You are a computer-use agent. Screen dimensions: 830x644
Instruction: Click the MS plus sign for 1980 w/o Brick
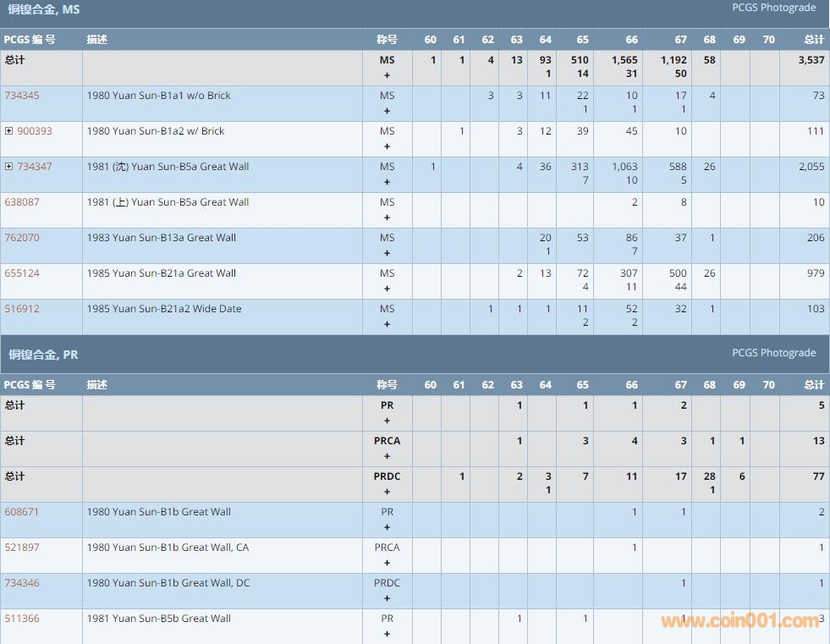[x=387, y=111]
